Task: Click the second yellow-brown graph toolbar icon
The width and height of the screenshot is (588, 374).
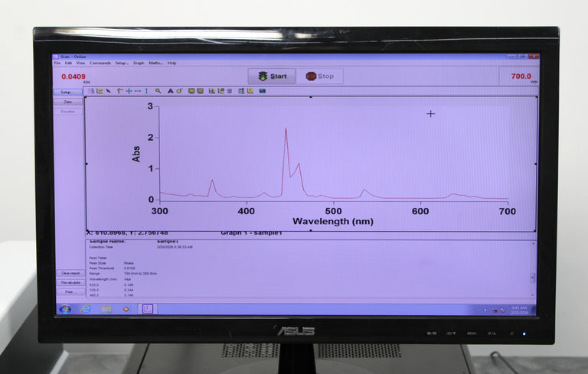Action: point(201,91)
